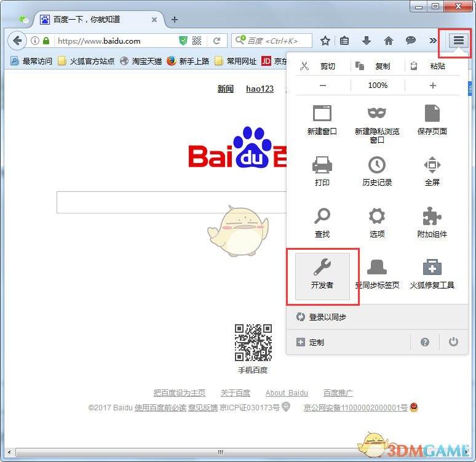Click the 新闻 link on Baidu
The image size is (476, 462).
(226, 89)
